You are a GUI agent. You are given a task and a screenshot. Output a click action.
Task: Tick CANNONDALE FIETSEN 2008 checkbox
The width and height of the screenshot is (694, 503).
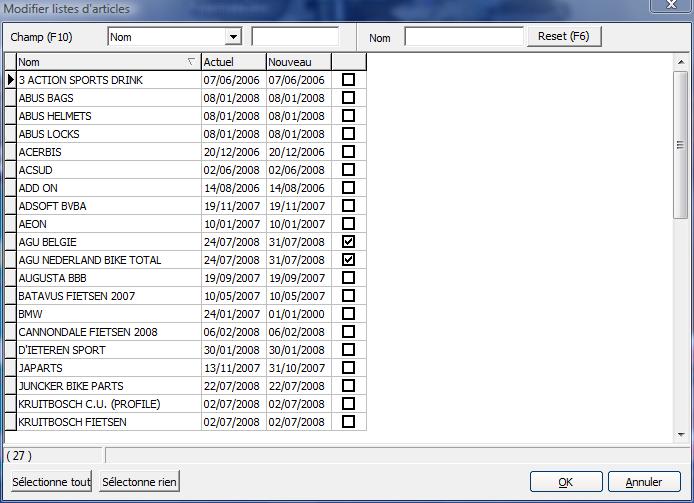(x=349, y=332)
